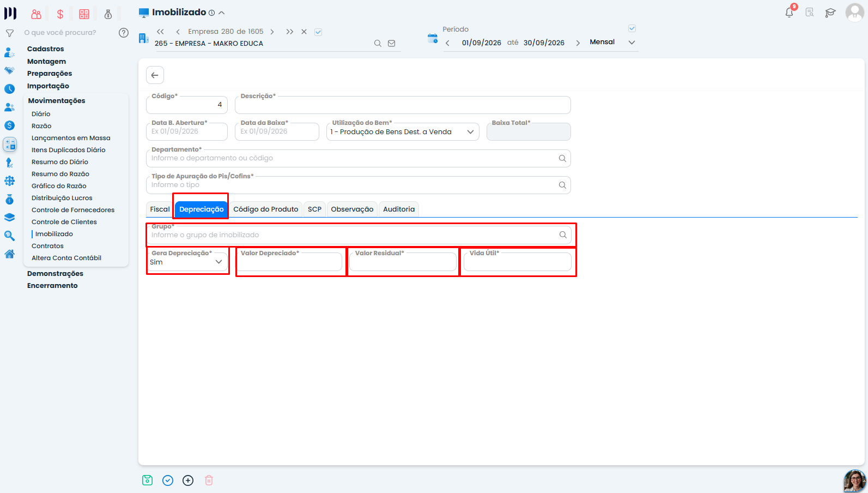Viewport: 868px width, 493px height.
Task: Toggle the checkbox next to company navigation
Action: (318, 32)
